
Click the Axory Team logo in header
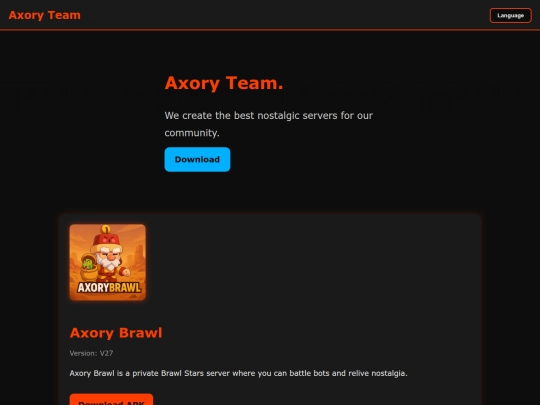click(x=44, y=15)
